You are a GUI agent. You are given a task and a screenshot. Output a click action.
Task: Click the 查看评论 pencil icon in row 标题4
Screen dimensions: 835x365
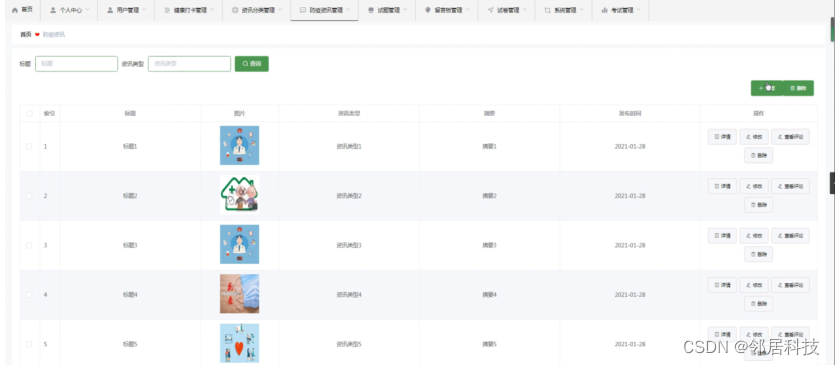(780, 285)
